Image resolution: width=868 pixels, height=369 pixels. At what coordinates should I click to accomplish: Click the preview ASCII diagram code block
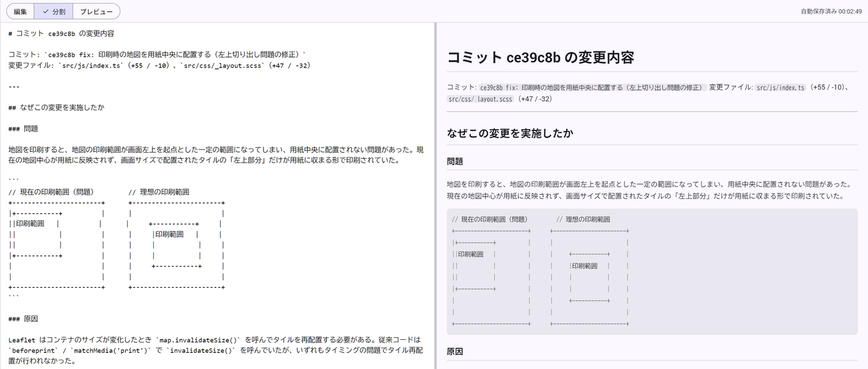coord(652,272)
